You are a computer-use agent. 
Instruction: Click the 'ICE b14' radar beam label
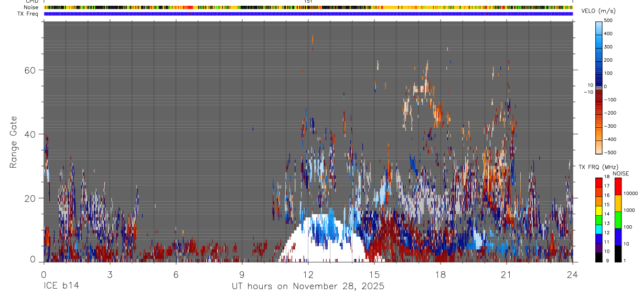click(x=61, y=287)
